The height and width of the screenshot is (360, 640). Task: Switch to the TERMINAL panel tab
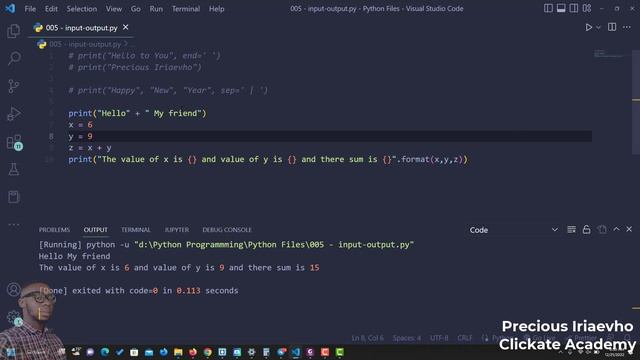pos(136,230)
